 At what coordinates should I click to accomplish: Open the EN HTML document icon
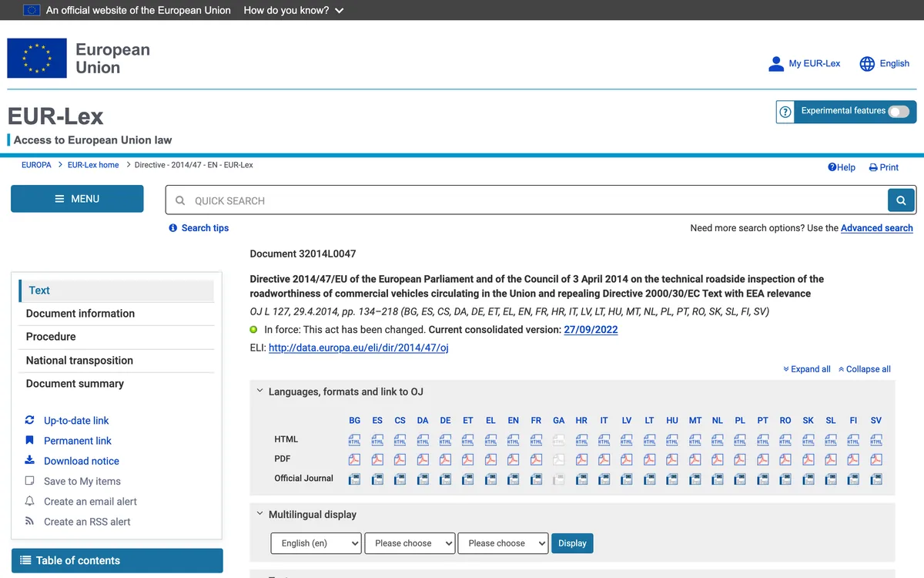coord(514,440)
